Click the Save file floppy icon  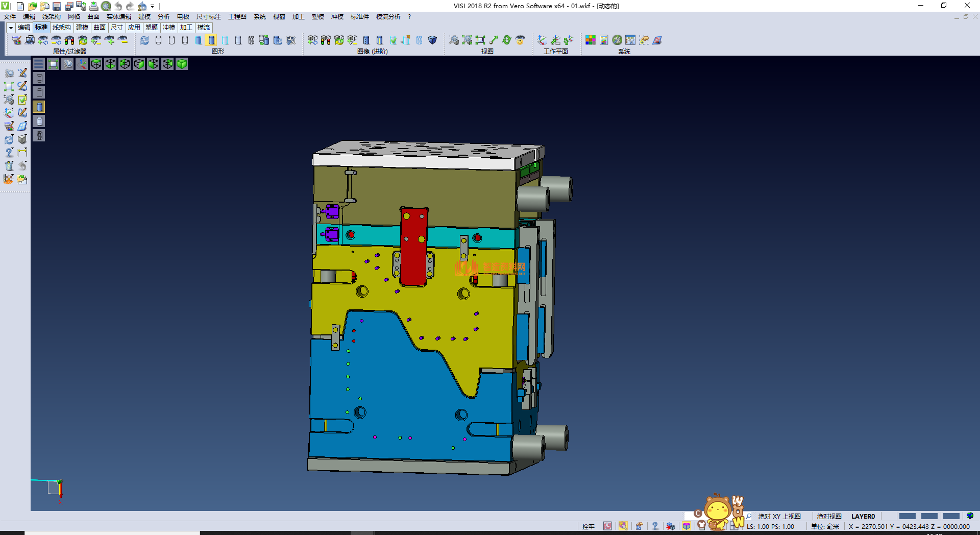pyautogui.click(x=57, y=6)
